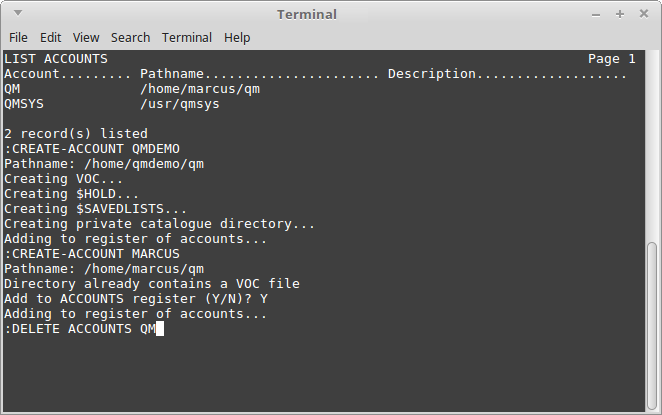Open the Help menu

237,38
